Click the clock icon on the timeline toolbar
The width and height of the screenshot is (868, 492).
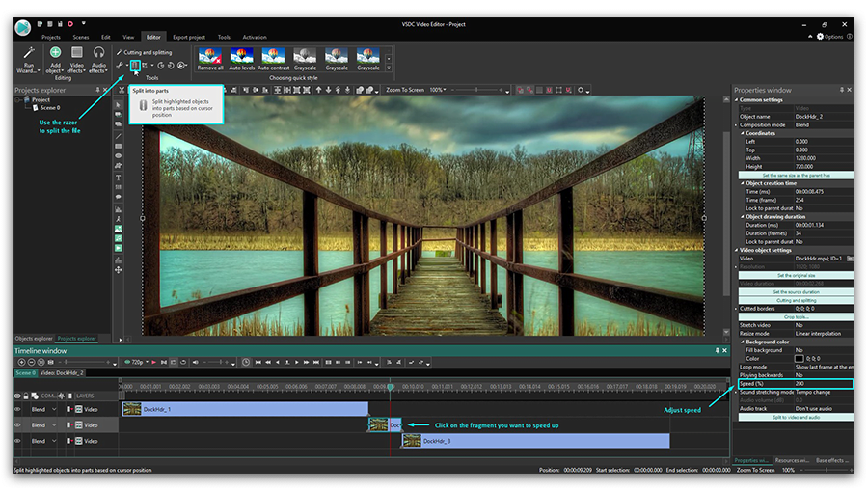point(246,362)
